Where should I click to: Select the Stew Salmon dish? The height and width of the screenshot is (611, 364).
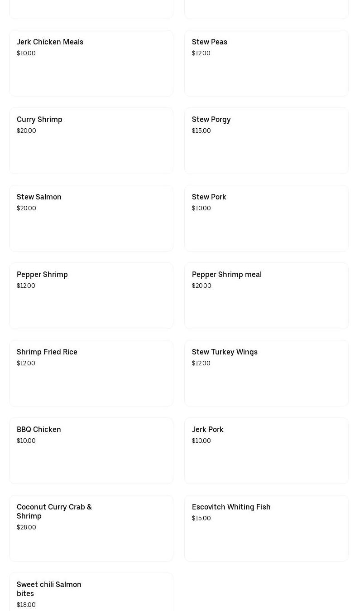click(x=91, y=218)
